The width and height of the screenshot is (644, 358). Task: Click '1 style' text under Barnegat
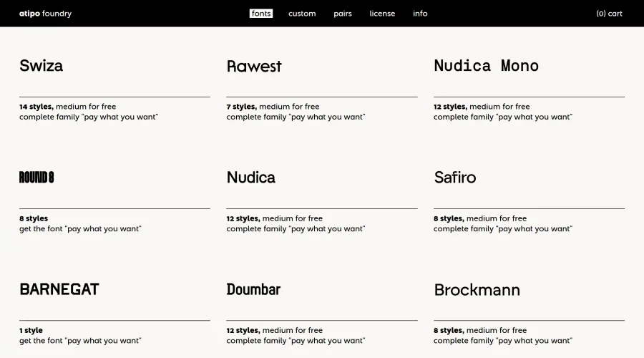tap(31, 330)
